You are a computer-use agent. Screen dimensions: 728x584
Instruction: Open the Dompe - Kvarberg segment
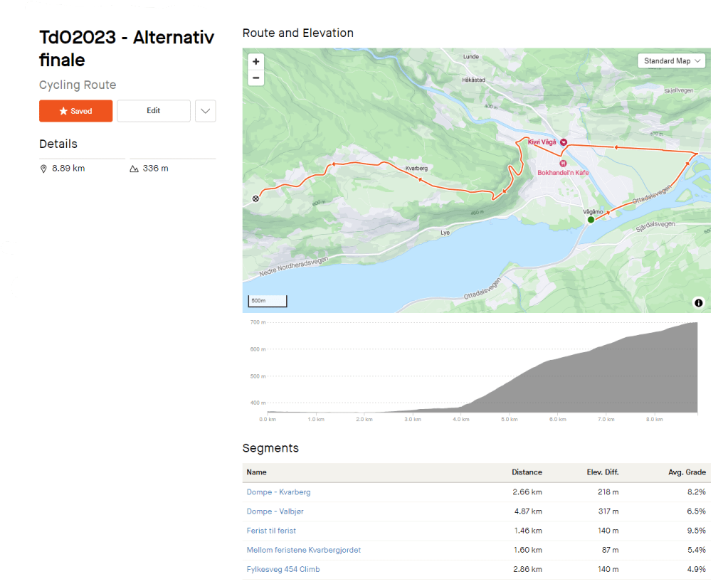(278, 492)
